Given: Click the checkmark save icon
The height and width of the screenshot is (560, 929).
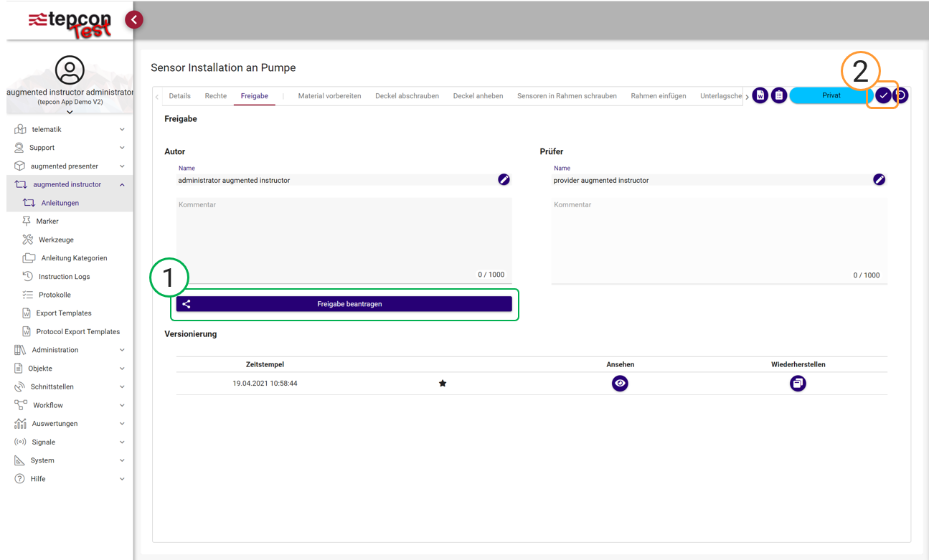Looking at the screenshot, I should 883,95.
